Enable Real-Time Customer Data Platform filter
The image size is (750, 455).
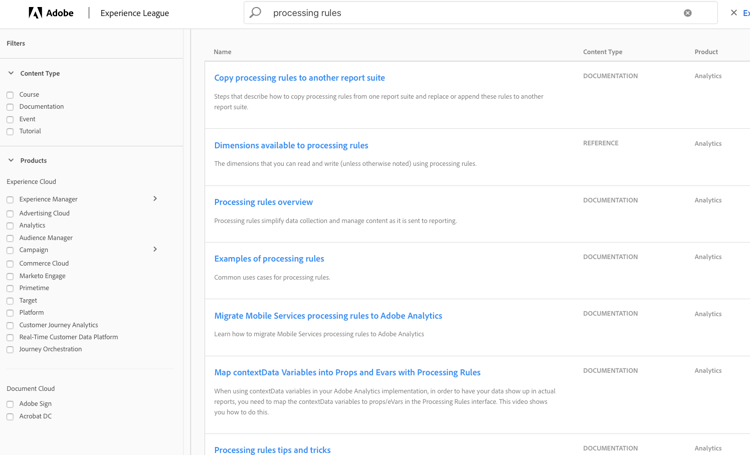click(10, 337)
